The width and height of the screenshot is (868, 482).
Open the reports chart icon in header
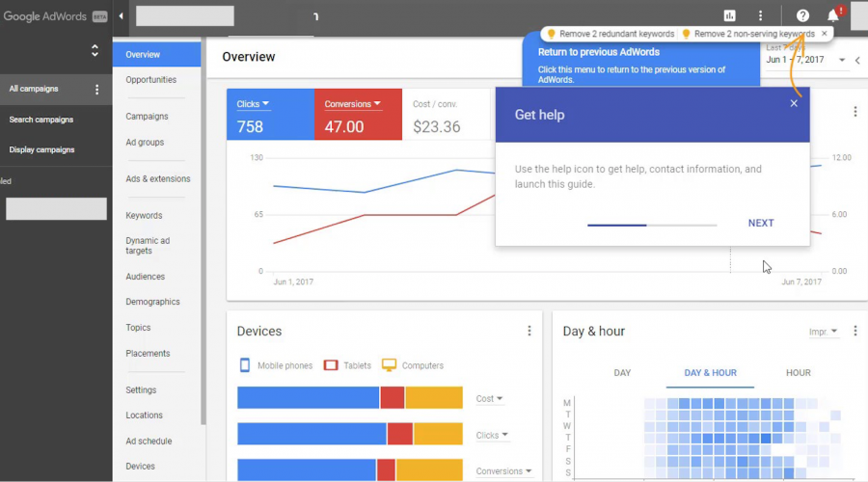(730, 16)
